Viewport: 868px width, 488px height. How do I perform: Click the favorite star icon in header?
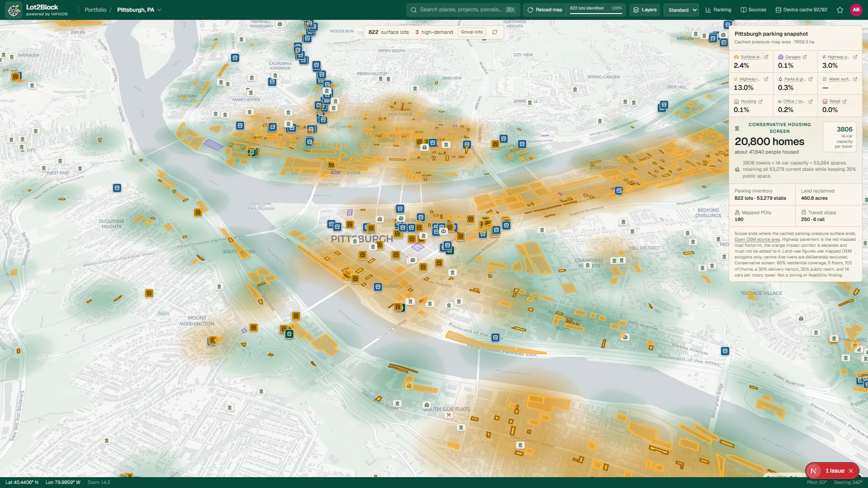pos(840,10)
